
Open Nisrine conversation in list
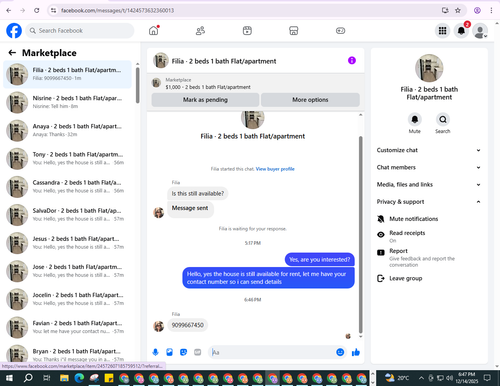(67, 102)
